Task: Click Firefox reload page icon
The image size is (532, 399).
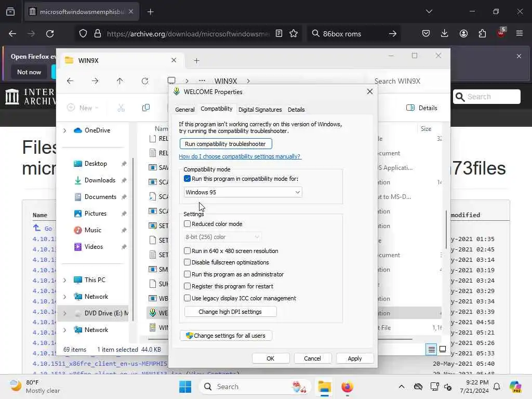Action: click(50, 34)
